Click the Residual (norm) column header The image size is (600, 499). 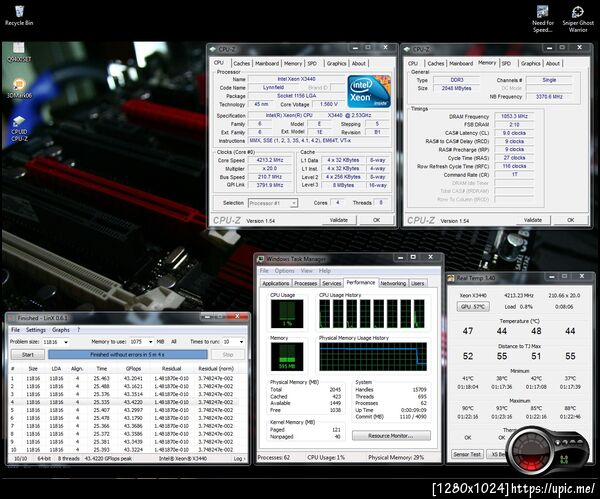pyautogui.click(x=216, y=369)
